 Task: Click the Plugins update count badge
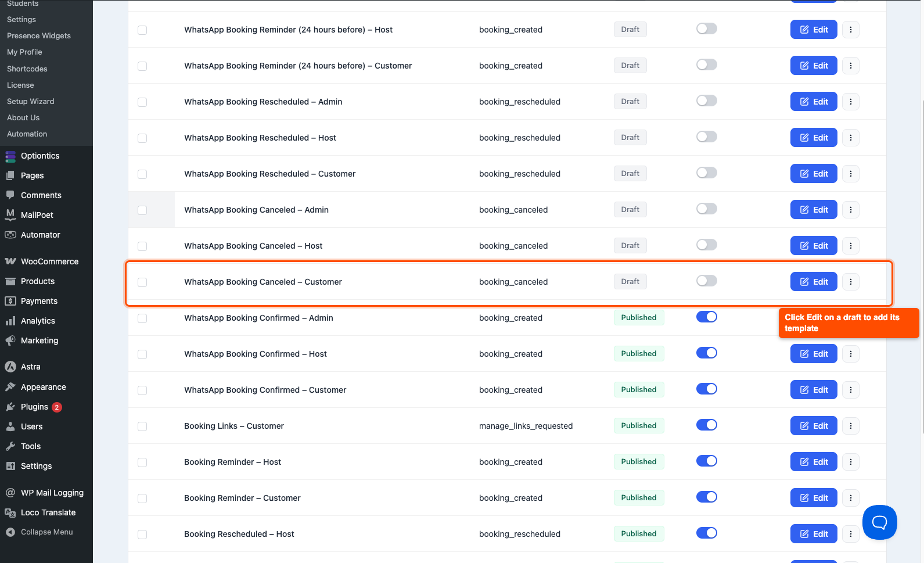point(57,407)
